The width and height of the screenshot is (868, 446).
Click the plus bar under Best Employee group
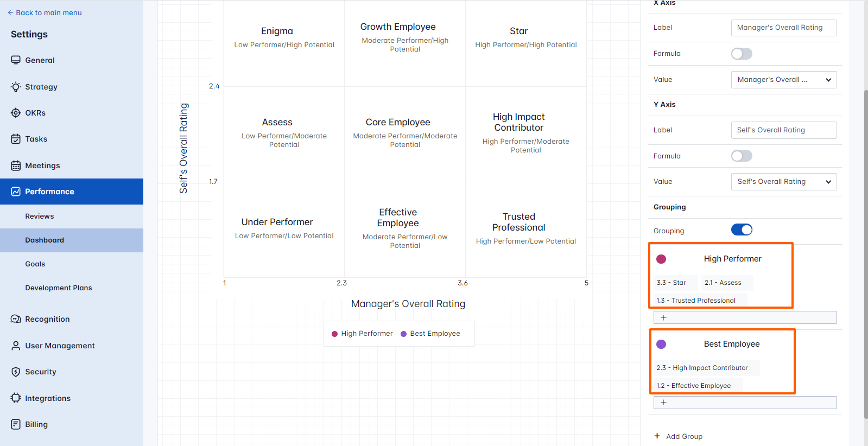[x=745, y=403]
